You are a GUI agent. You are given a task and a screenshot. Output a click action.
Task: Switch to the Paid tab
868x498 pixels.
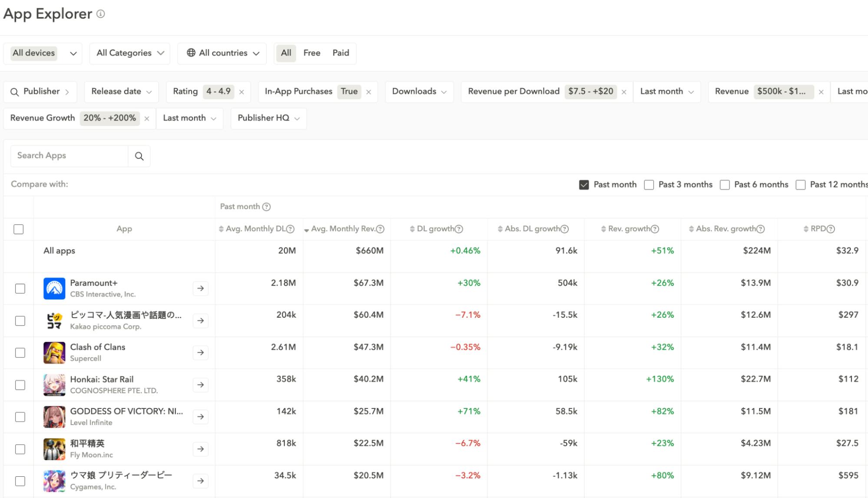tap(341, 53)
